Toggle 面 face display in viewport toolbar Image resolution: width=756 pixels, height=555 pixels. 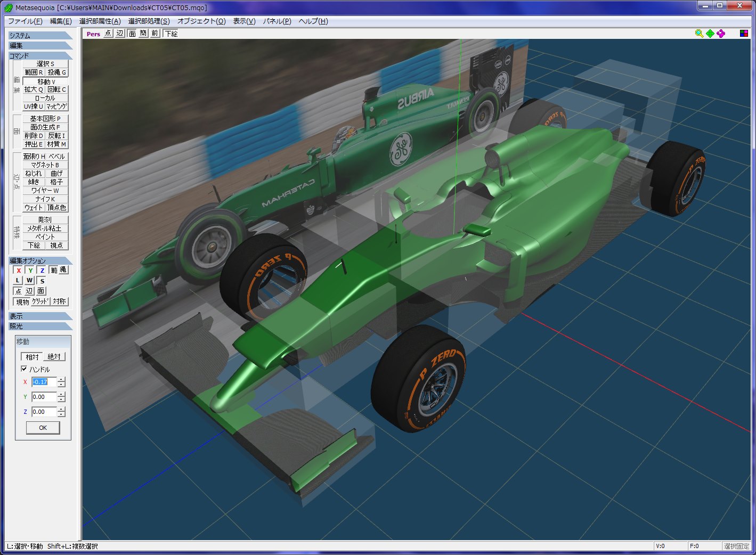[x=132, y=33]
